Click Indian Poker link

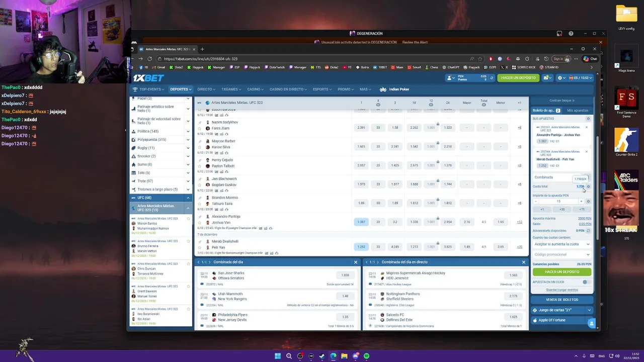click(395, 89)
